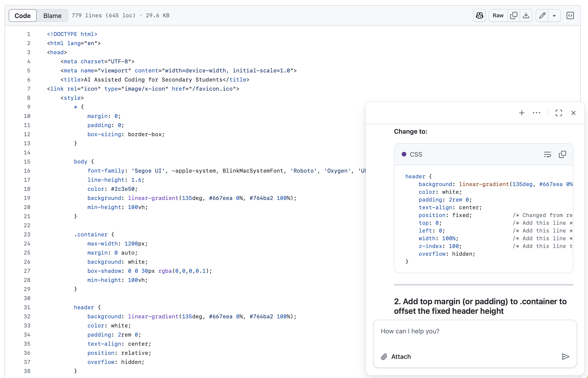Open the symbols panel icon
Viewport: 588px width, 378px height.
(x=570, y=15)
